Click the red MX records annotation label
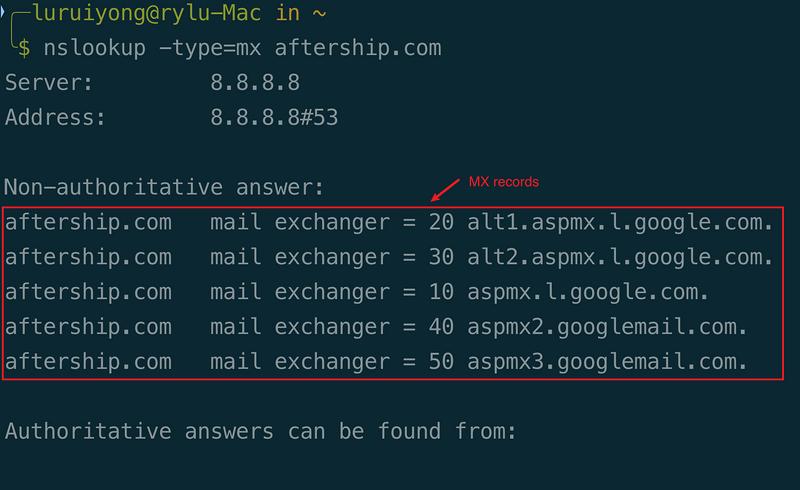This screenshot has height=490, width=800. pos(504,183)
